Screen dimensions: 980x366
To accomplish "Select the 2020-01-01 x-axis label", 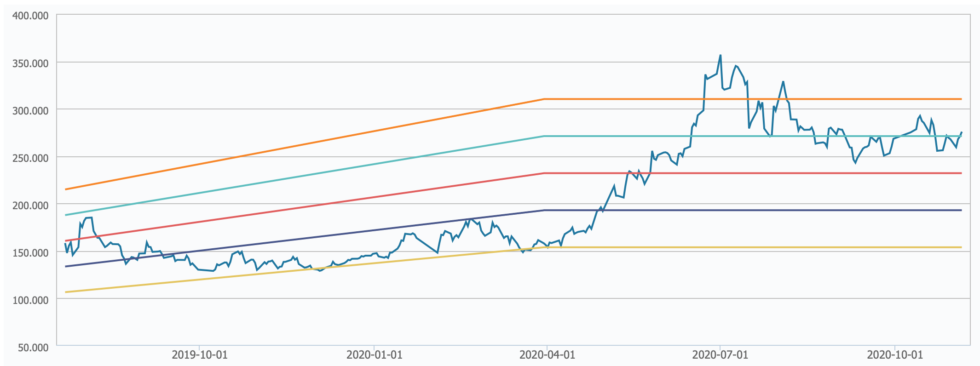I will pos(374,355).
